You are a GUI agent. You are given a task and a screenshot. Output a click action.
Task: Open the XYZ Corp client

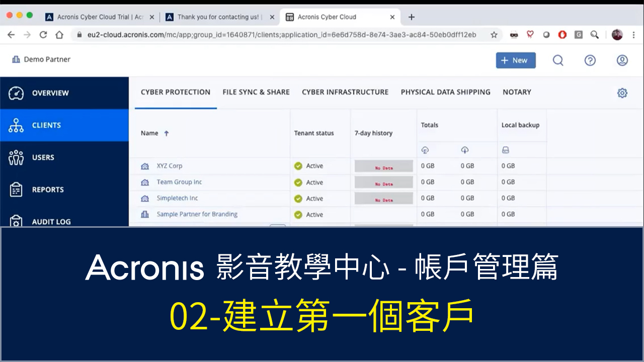pyautogui.click(x=170, y=166)
